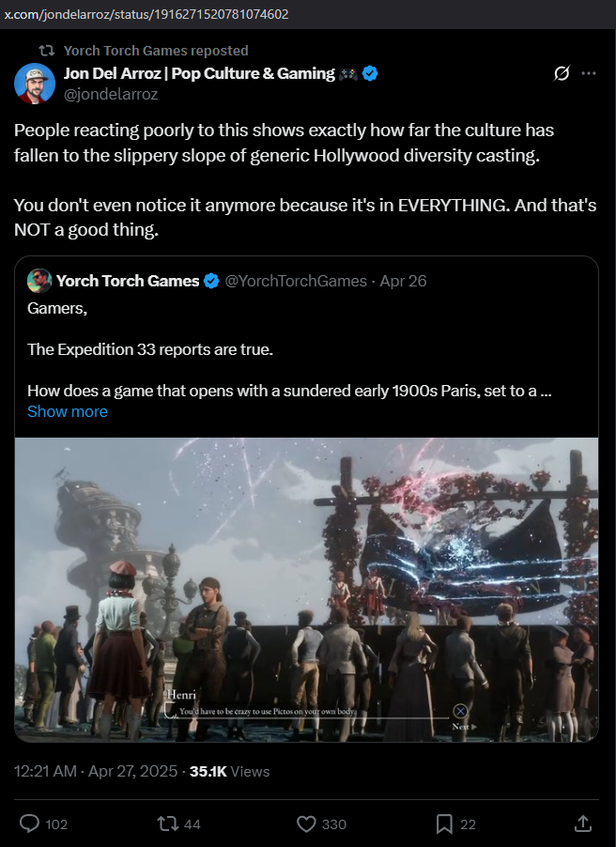The image size is (616, 847).
Task: Click the share upload icon
Action: (582, 824)
